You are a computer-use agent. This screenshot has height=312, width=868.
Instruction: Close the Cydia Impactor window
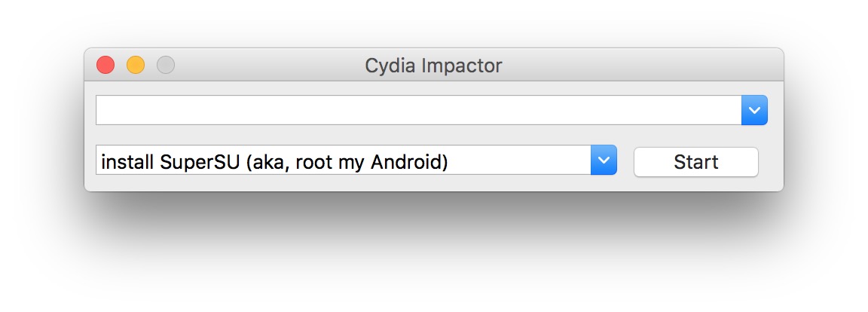click(105, 66)
